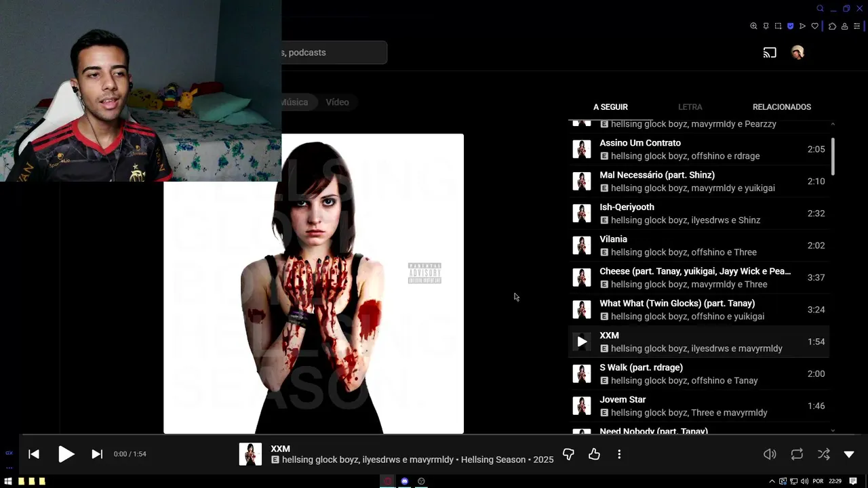Select queue song Cheese (part. Tanay, yuikigai...)
This screenshot has height=488, width=868.
click(698, 277)
